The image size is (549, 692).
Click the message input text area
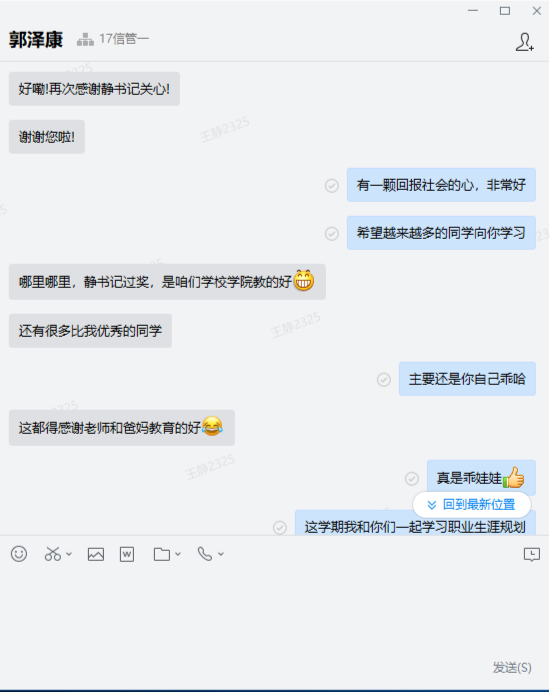274,611
